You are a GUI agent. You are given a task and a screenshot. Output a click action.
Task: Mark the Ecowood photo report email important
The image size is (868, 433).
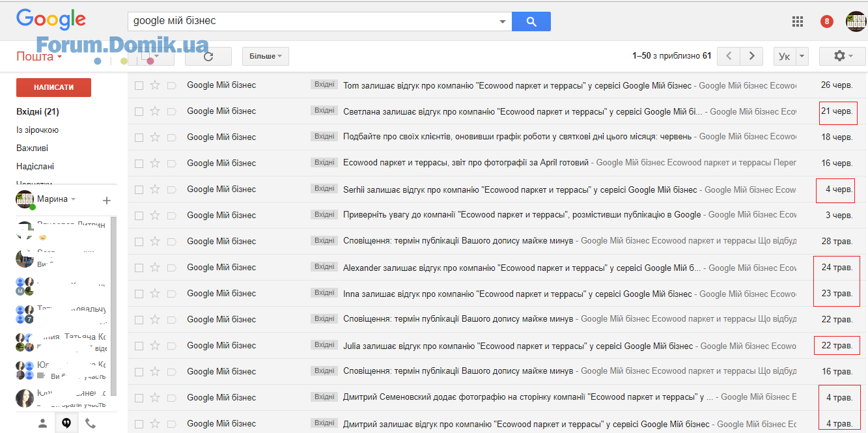(x=172, y=163)
